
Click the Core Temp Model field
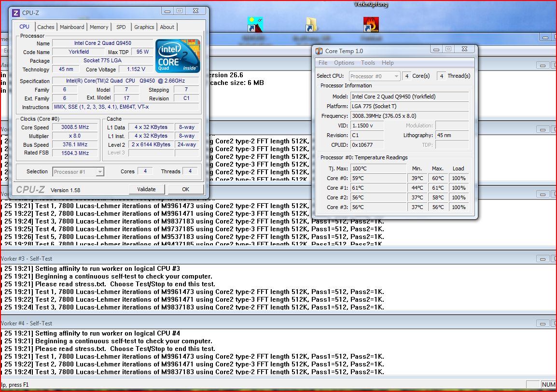(x=410, y=97)
